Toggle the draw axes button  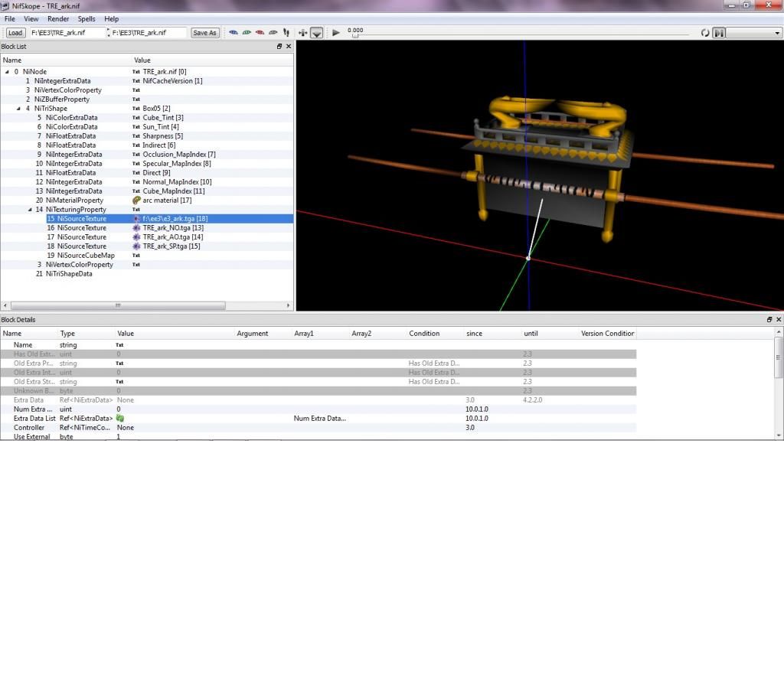click(x=302, y=33)
